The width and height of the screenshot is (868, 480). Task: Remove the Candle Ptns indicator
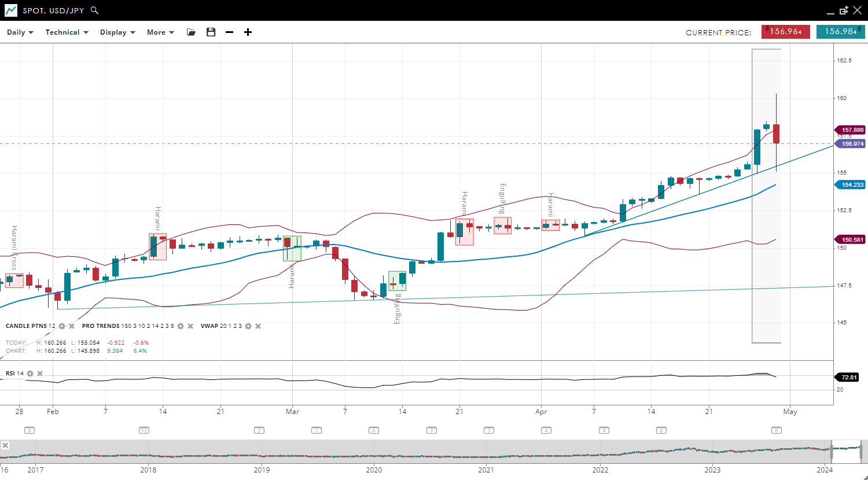coord(72,326)
